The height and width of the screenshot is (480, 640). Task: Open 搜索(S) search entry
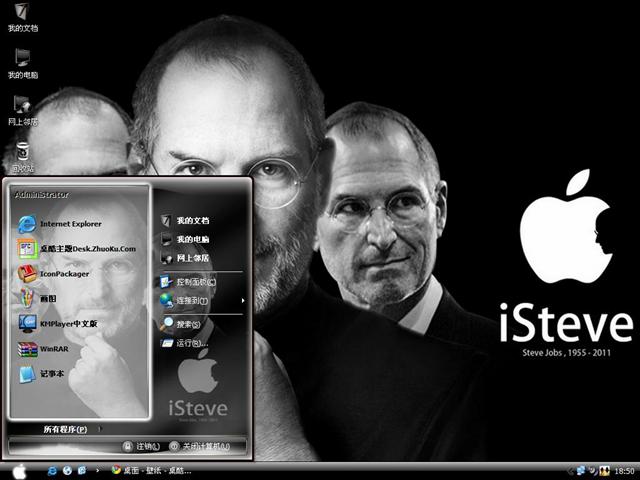tap(180, 324)
